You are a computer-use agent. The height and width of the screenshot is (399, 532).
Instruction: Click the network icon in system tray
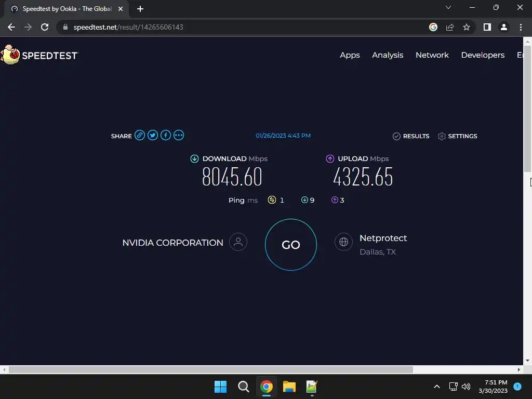(453, 387)
